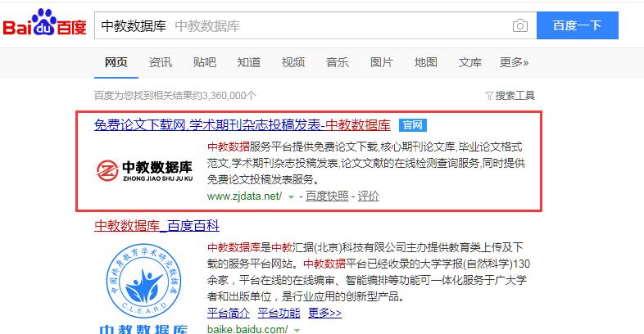Expand arrow next to www.zjdata.net

click(x=291, y=197)
